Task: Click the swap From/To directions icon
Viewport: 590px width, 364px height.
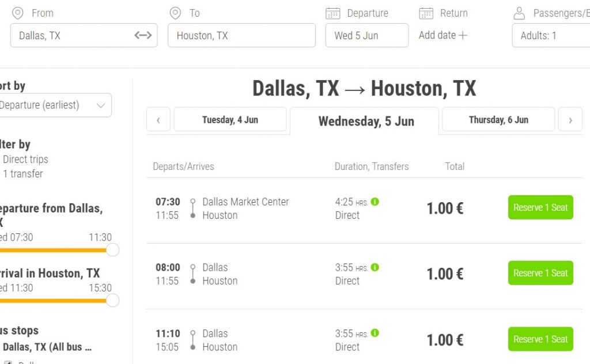Action: [x=142, y=35]
